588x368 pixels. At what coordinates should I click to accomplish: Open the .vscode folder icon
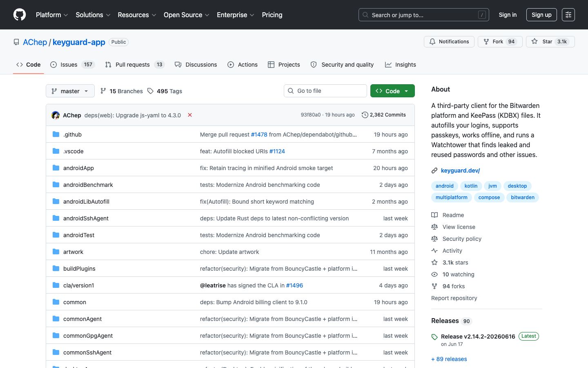point(56,151)
